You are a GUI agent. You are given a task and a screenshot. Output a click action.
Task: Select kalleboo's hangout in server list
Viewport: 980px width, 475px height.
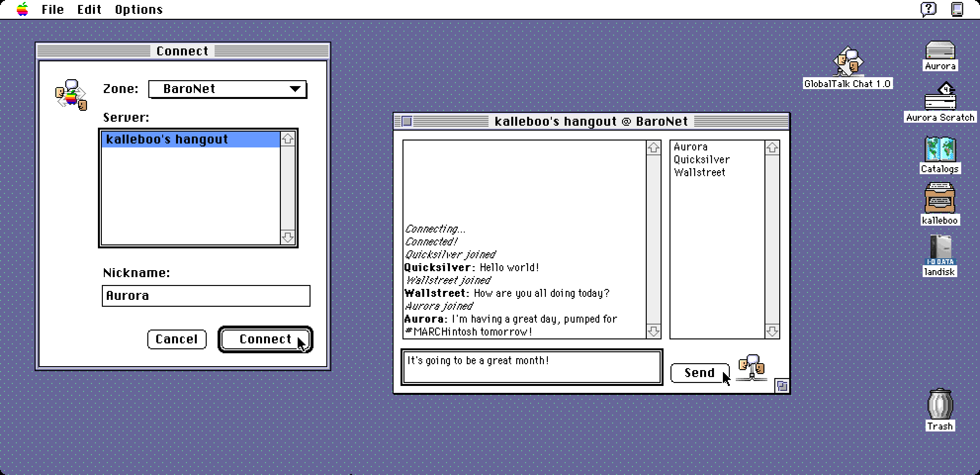(x=190, y=140)
